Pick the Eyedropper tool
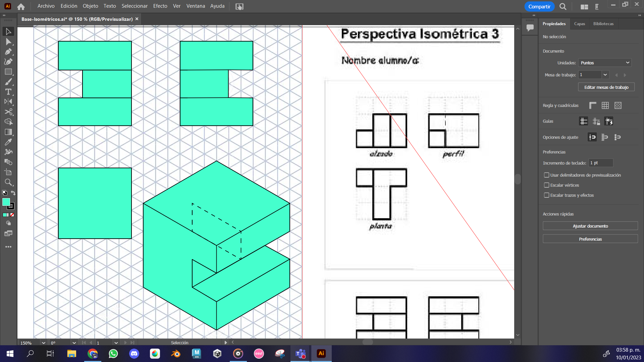This screenshot has height=362, width=644. point(8,142)
